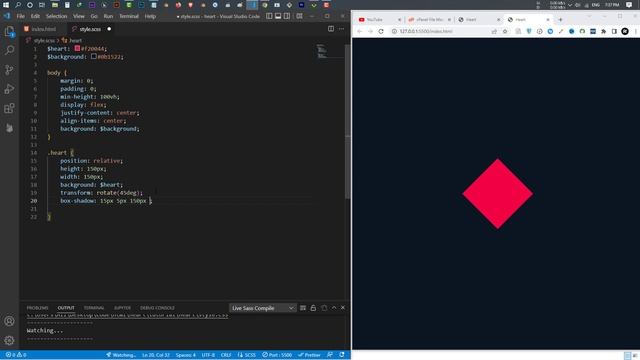Open the Chrome extensions puzzle icon
This screenshot has height=360, width=640.
[x=604, y=31]
